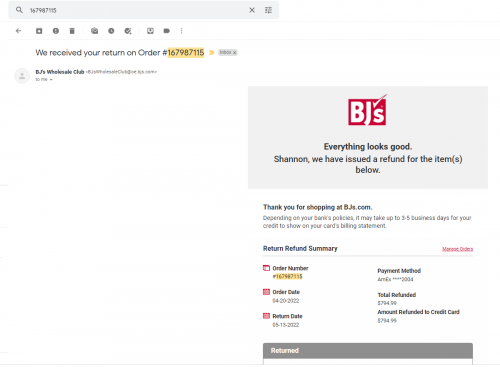Open the Labels icon in the toolbar
The width and height of the screenshot is (500, 367).
click(x=167, y=31)
